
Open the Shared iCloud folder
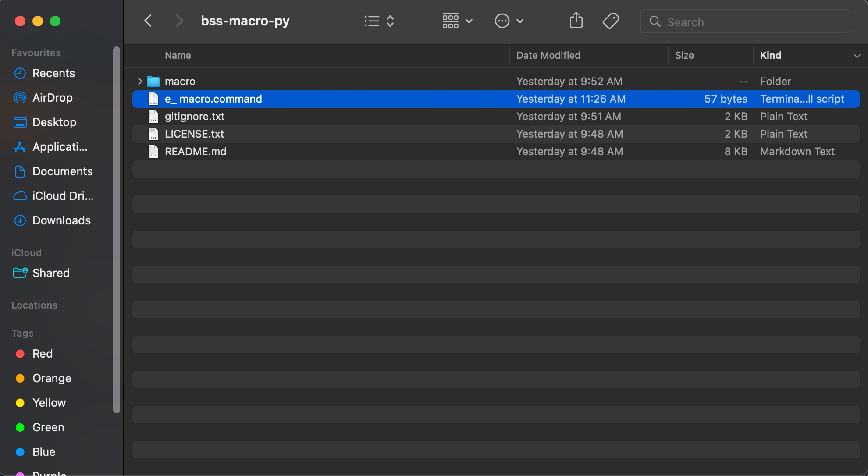(x=51, y=273)
